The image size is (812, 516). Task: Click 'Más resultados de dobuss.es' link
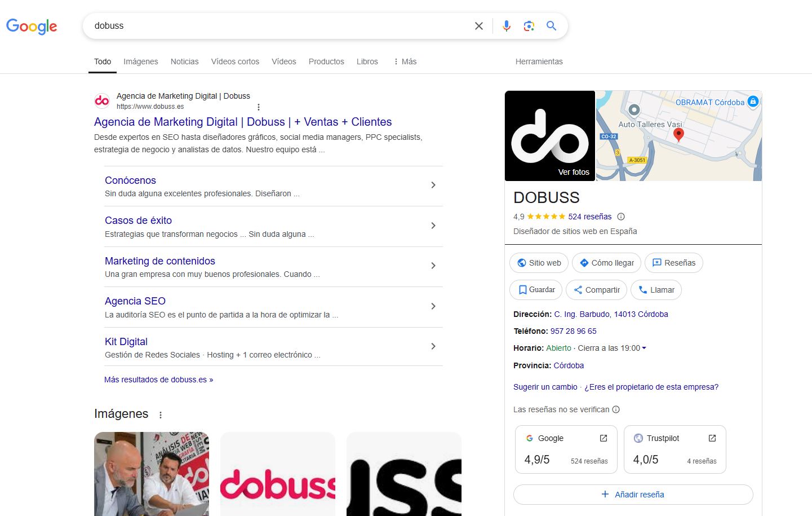click(158, 380)
